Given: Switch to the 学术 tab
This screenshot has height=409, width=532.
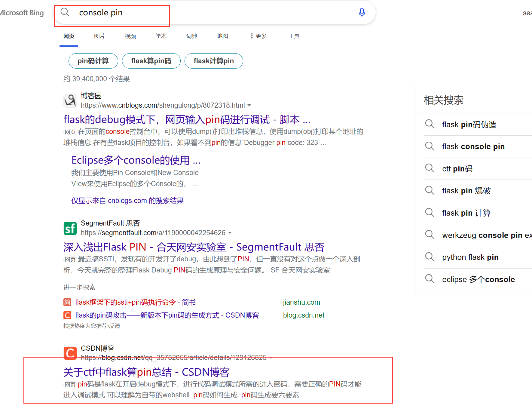Looking at the screenshot, I should point(161,36).
